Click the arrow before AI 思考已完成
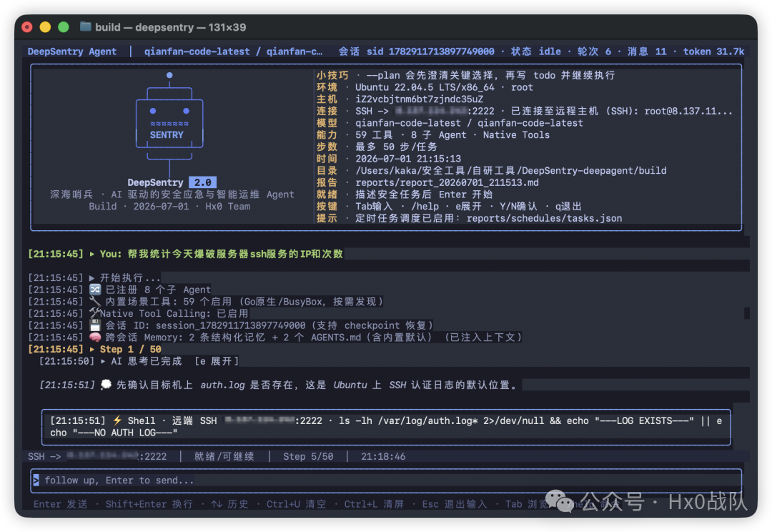772x532 pixels. pyautogui.click(x=103, y=361)
